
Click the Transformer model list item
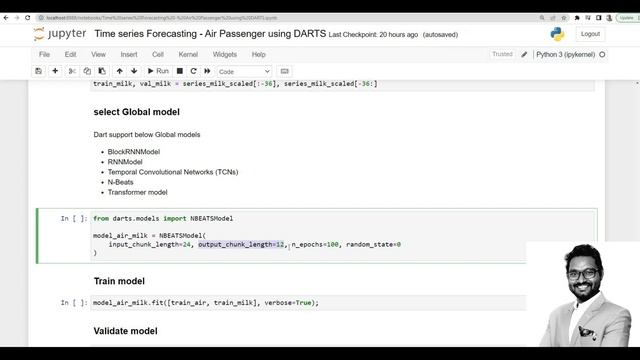[x=138, y=192]
